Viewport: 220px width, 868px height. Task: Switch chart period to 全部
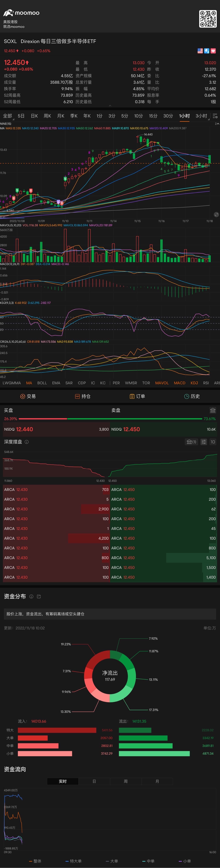7,116
